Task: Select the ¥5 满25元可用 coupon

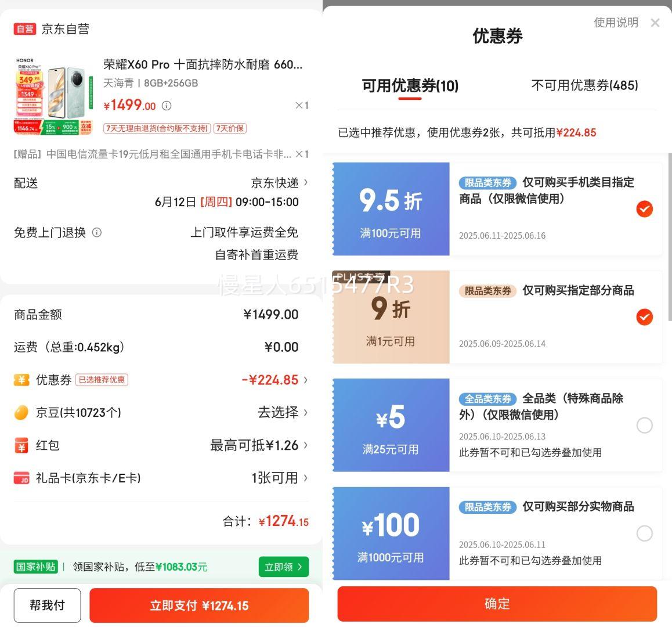Action: [x=644, y=425]
